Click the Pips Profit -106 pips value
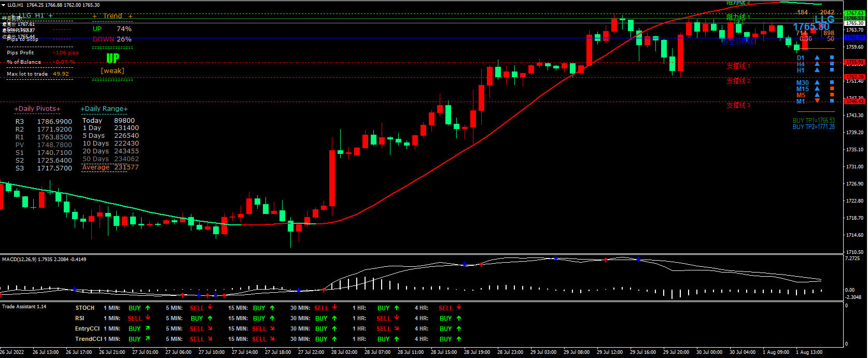This screenshot has height=358, width=868. pos(66,53)
